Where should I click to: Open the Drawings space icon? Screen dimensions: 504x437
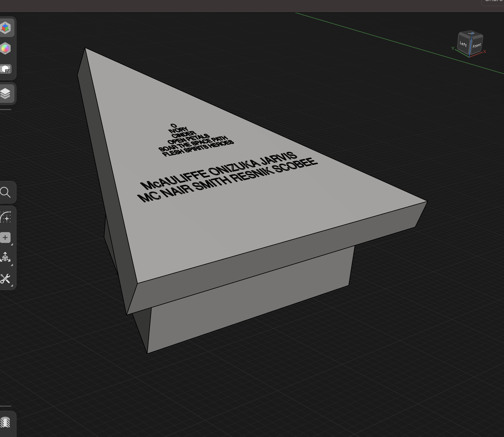tap(6, 69)
